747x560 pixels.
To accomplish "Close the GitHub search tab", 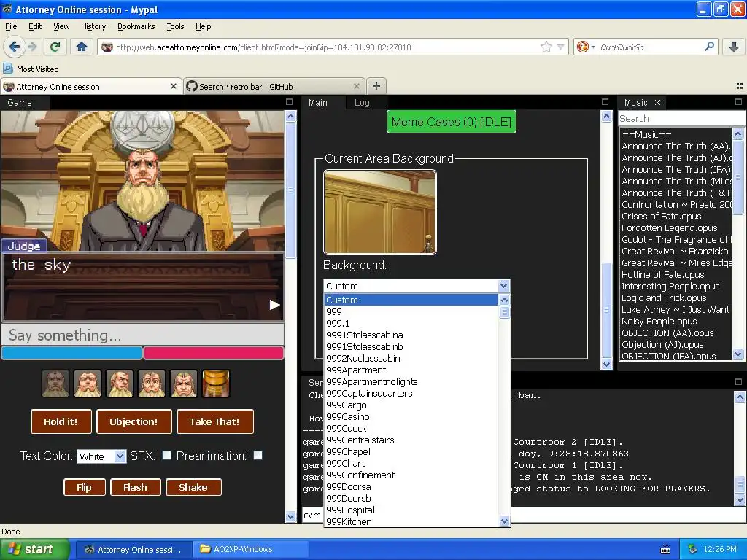I will [x=356, y=86].
